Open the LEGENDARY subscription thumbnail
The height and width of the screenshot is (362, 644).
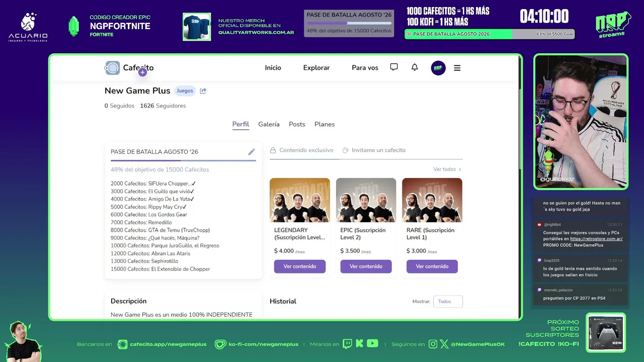[300, 200]
